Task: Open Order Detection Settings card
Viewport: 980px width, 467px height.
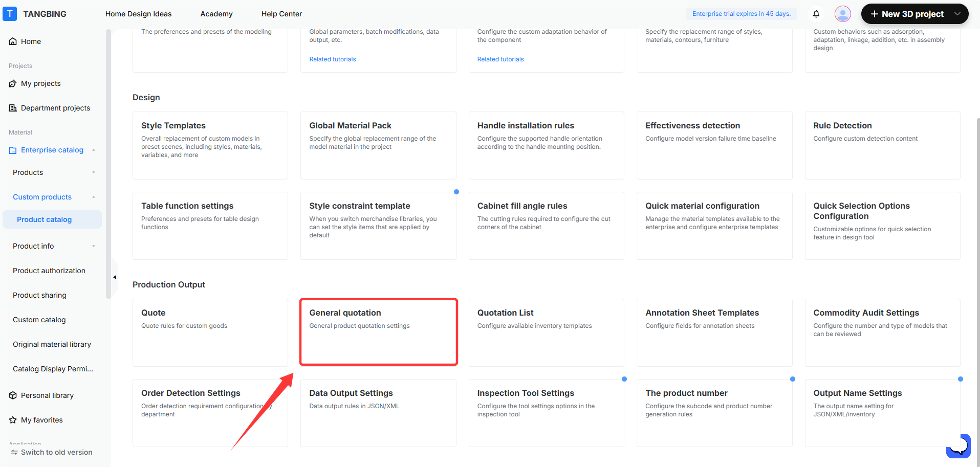Action: tap(210, 413)
